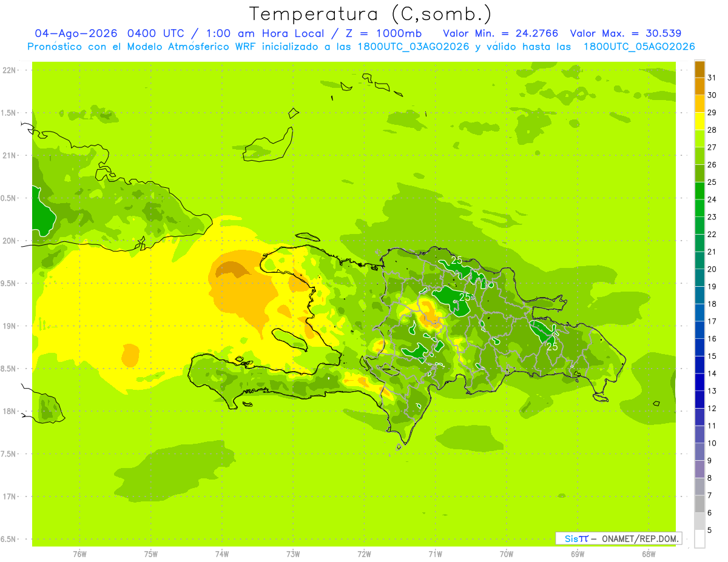Viewport: 728px width, 562px height.
Task: Click the "31" label on the color scale
Action: click(712, 78)
